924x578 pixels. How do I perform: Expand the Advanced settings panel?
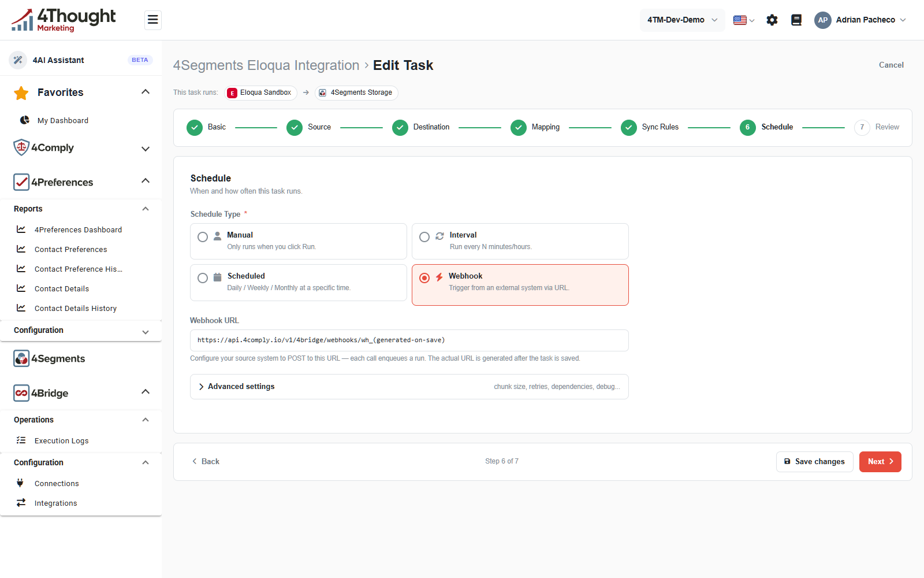click(409, 387)
